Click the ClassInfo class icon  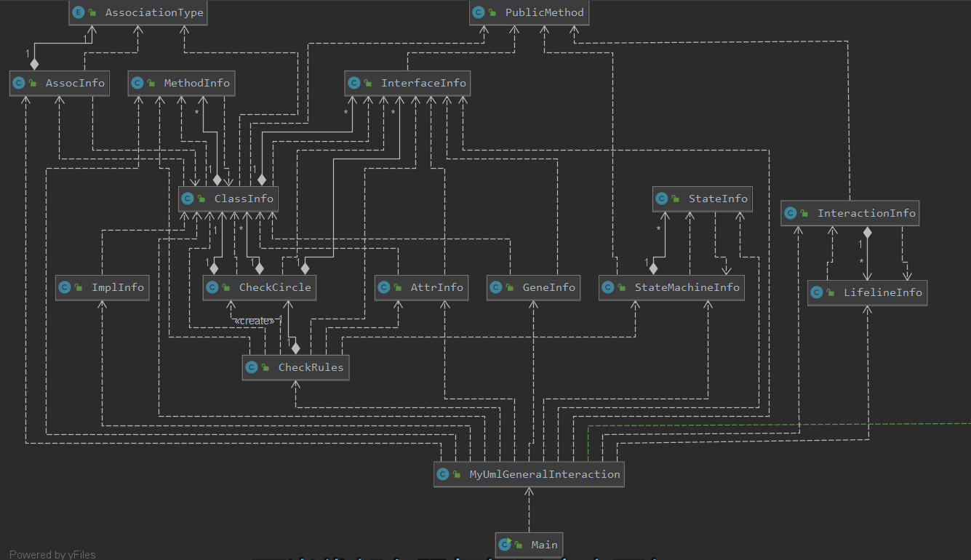(x=188, y=199)
